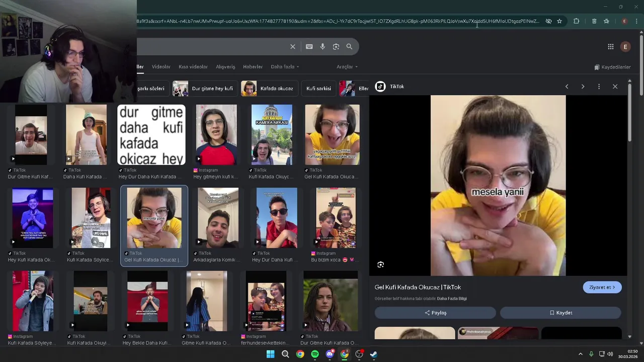The height and width of the screenshot is (362, 644).
Task: Open the ferhundesevkettekin Instagram result
Action: coord(266,301)
